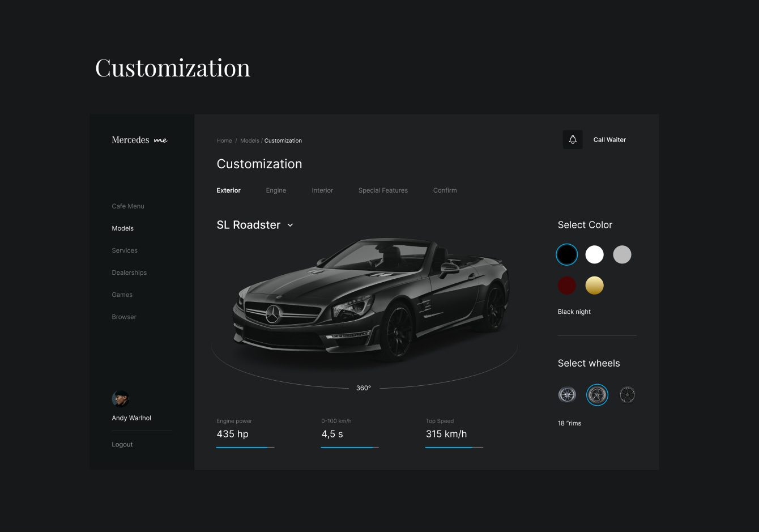The width and height of the screenshot is (759, 532).
Task: Open Cafe Menu in the sidebar
Action: [128, 206]
